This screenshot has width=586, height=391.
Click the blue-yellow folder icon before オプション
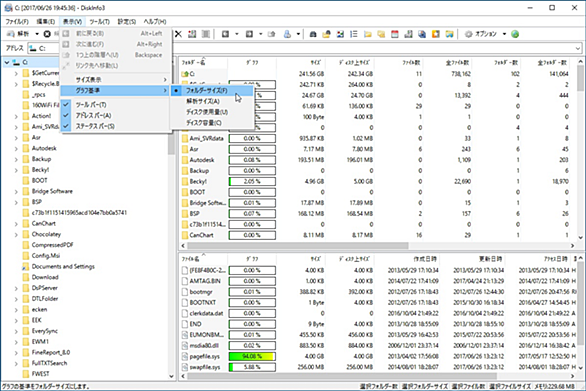click(x=449, y=34)
